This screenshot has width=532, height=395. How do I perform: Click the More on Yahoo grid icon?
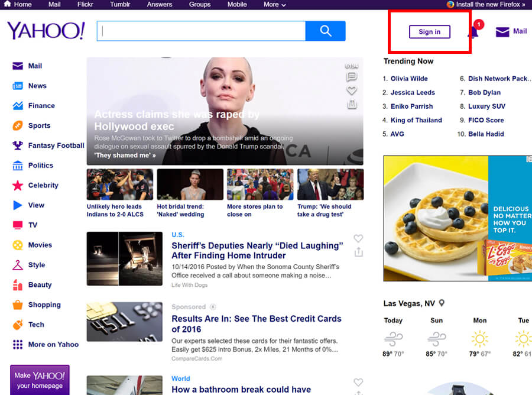[x=18, y=344]
